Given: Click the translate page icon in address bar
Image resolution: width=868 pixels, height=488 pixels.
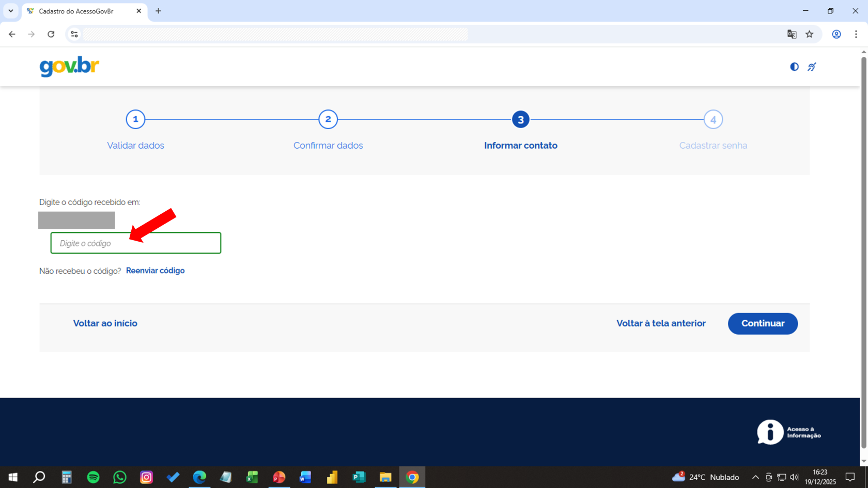Looking at the screenshot, I should tap(792, 34).
